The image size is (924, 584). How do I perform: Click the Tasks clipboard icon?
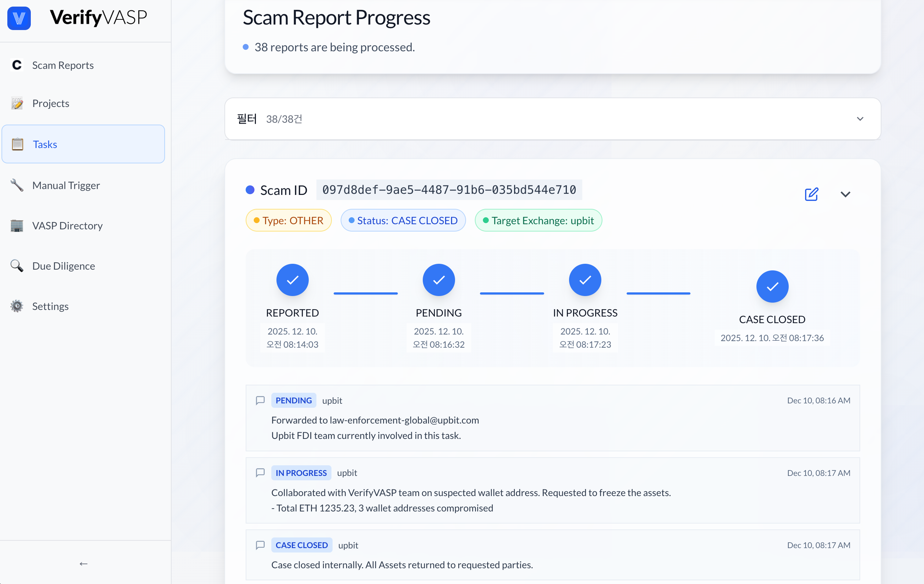(17, 144)
